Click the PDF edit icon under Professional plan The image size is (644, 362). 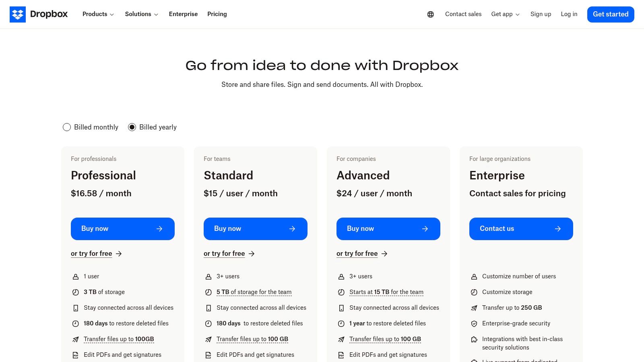pyautogui.click(x=76, y=355)
